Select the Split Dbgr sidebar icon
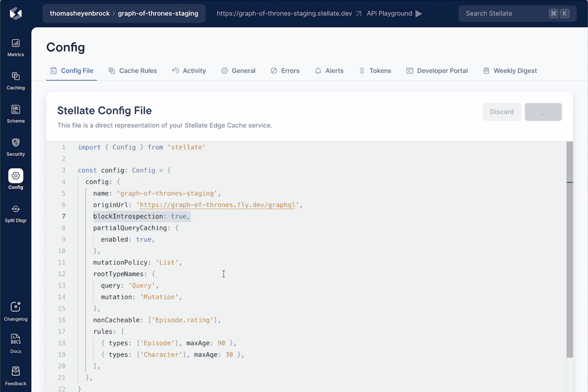 click(15, 209)
